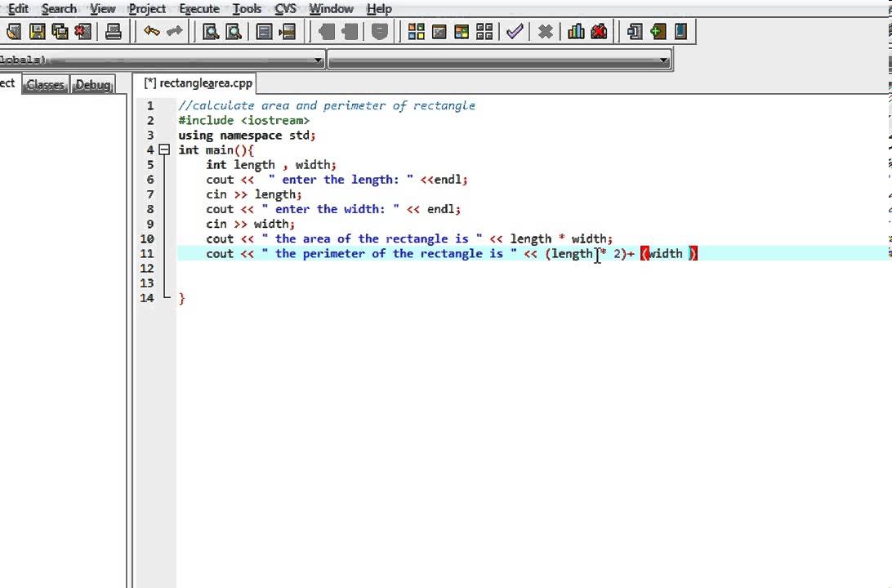
Task: Open the Execute menu
Action: point(199,8)
